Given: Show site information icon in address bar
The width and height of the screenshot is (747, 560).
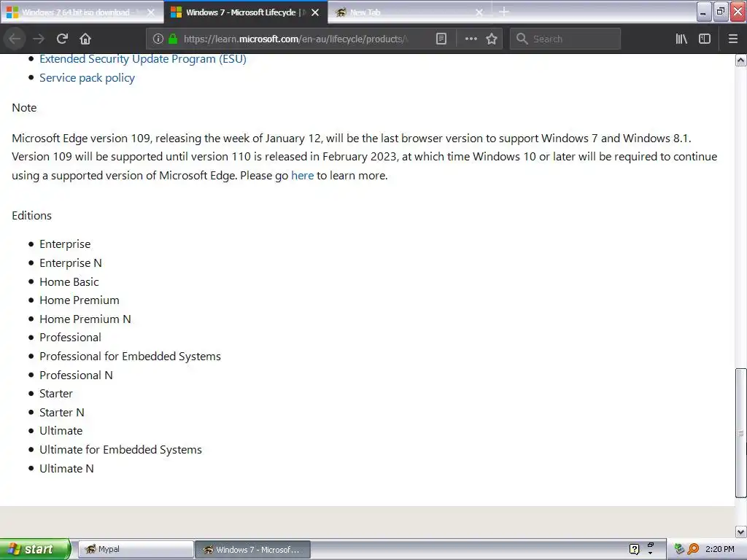Looking at the screenshot, I should (158, 39).
